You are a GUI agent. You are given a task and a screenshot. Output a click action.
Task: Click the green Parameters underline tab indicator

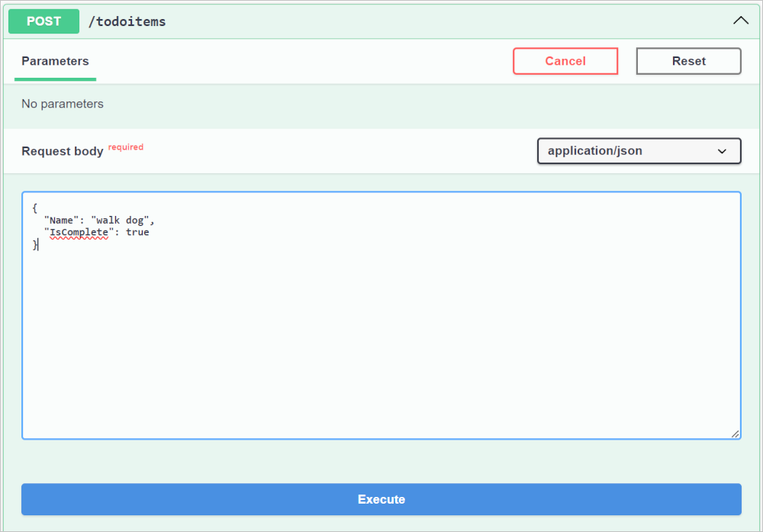point(54,79)
